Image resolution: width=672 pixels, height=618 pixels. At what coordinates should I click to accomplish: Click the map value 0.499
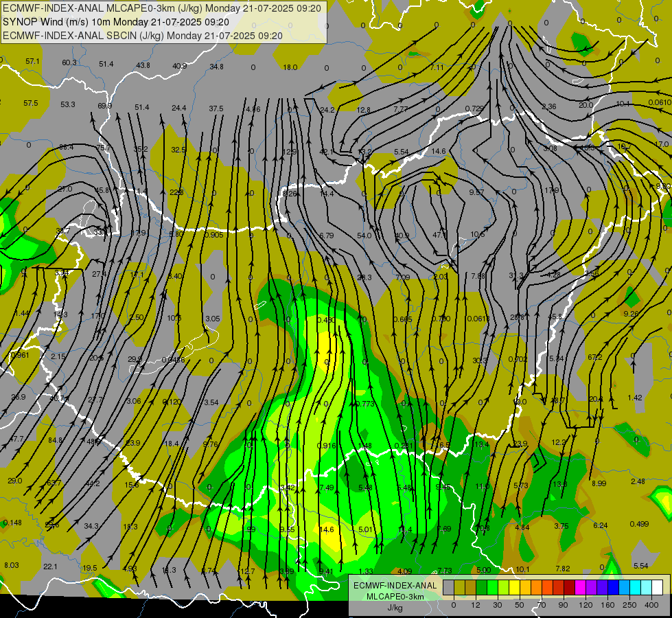tap(640, 524)
